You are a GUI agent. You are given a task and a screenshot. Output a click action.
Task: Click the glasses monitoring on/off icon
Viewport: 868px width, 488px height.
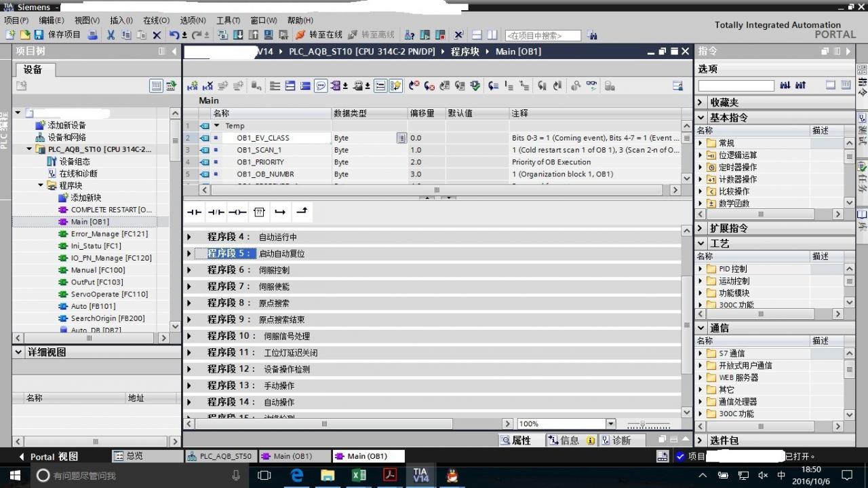tap(591, 86)
